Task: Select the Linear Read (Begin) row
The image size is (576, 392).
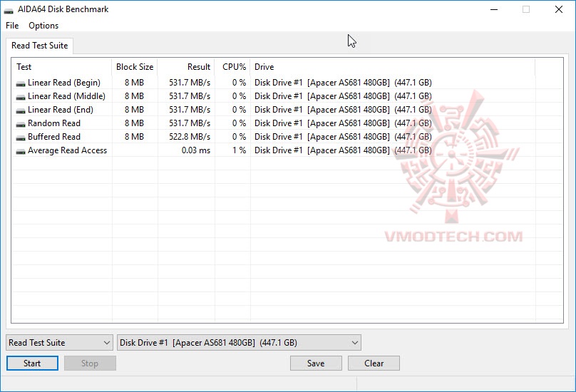Action: point(287,83)
